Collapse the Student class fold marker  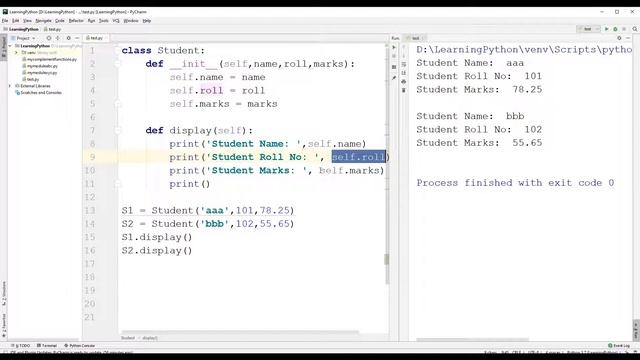(x=118, y=51)
